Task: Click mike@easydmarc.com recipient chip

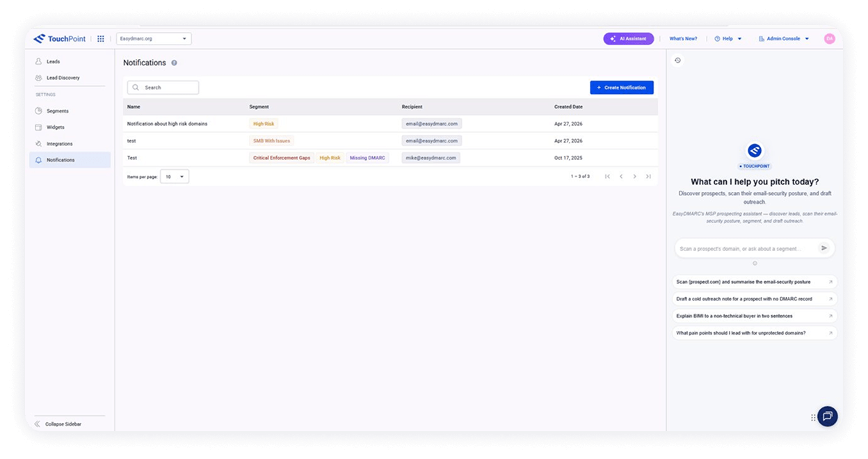Action: click(431, 158)
